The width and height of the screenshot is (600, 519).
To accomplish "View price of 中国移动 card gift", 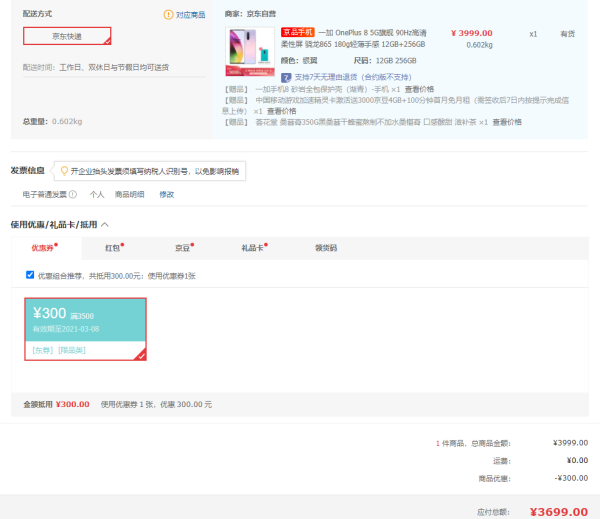I will 281,111.
